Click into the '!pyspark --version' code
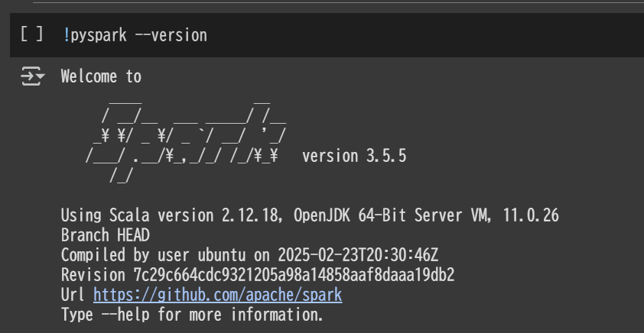Image resolution: width=644 pixels, height=333 pixels. point(135,35)
